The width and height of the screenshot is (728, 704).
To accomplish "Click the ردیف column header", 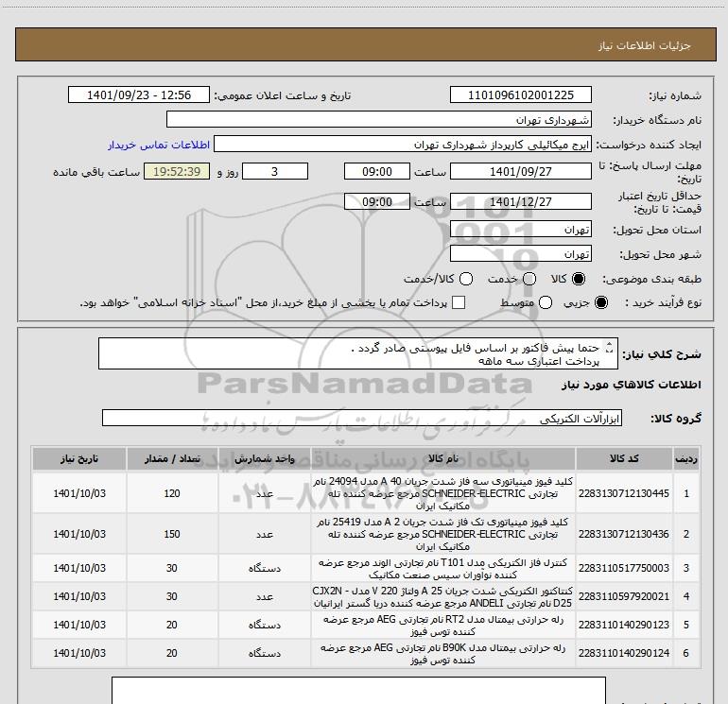I will coord(686,458).
